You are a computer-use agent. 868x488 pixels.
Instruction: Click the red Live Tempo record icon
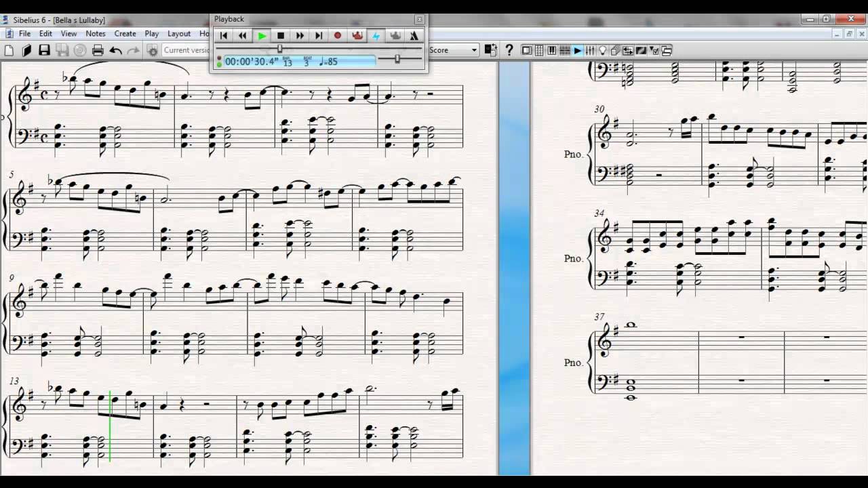(x=357, y=36)
